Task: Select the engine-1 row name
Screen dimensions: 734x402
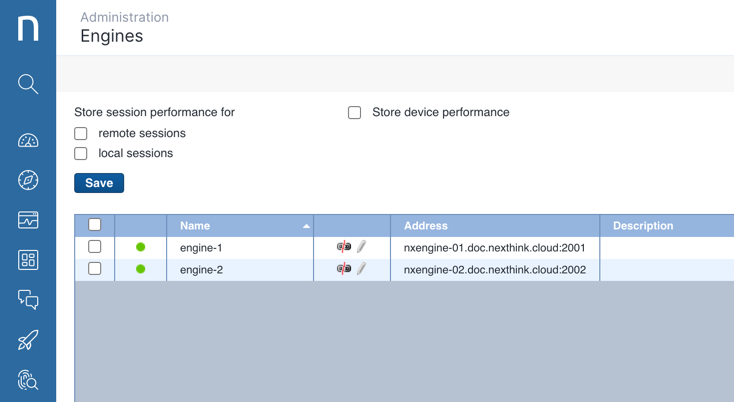Action: pos(201,248)
